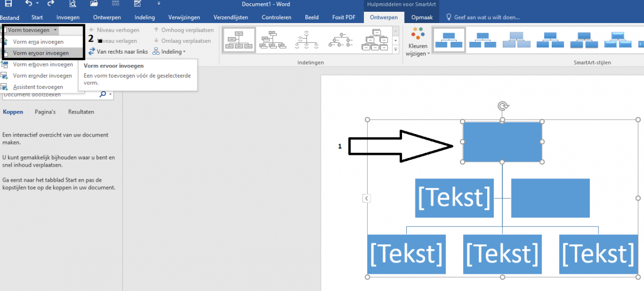
Task: Select the first organization chart layout thumbnail
Action: coord(238,40)
